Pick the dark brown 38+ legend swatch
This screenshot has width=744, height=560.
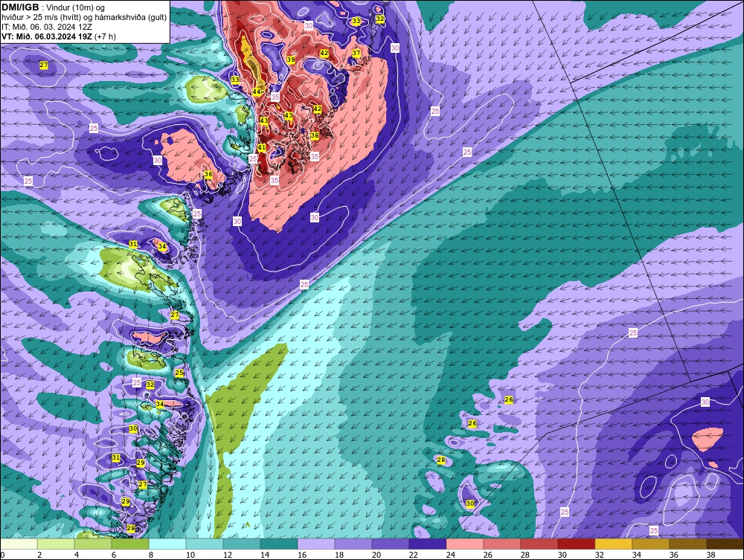click(x=725, y=544)
